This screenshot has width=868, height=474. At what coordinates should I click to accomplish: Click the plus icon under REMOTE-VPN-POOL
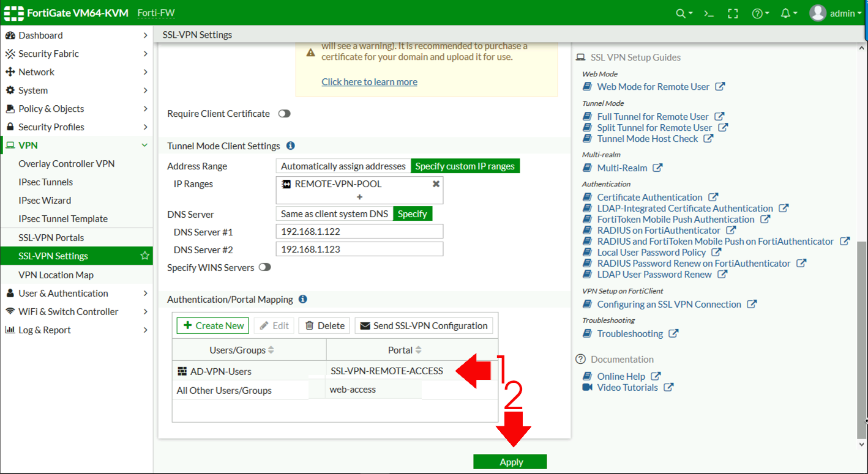[359, 196]
